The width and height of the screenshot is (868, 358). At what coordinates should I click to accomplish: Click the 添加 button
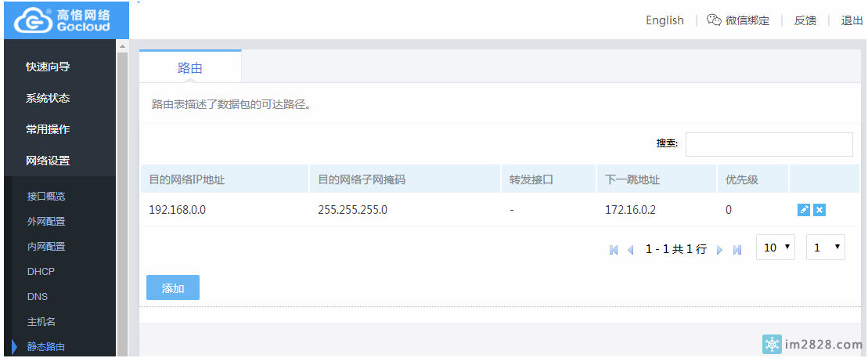point(173,287)
